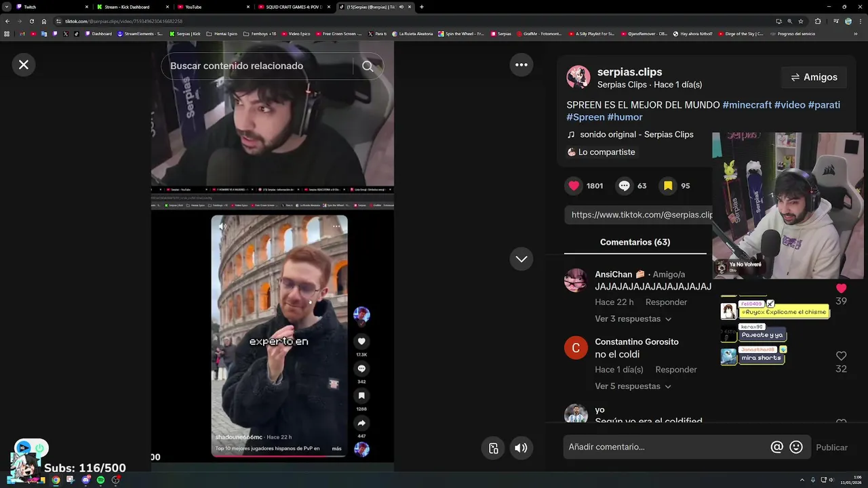
Task: Open Constantino Gorosito's avatar
Action: click(576, 348)
